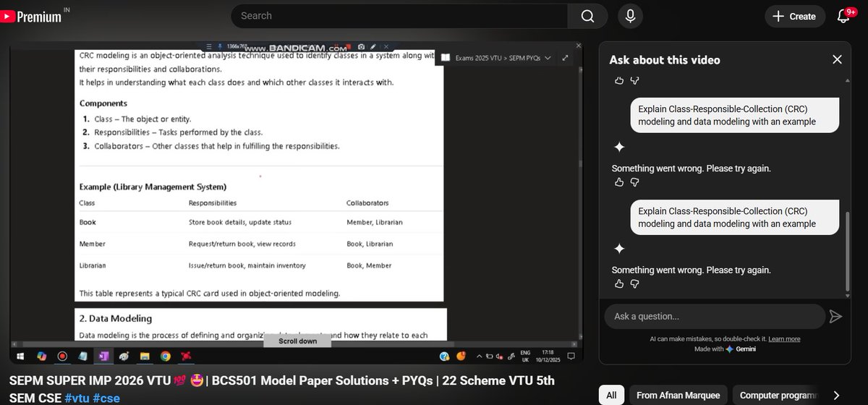Show more topic chips with the right chevron
Image resolution: width=868 pixels, height=405 pixels.
coord(836,395)
